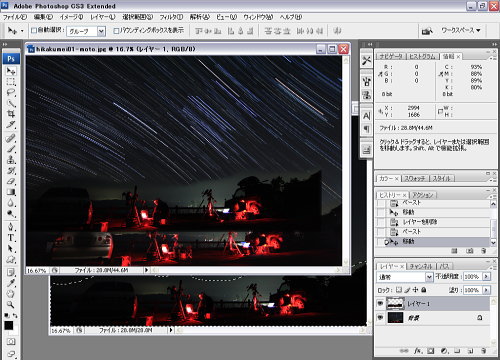The height and width of the screenshot is (360, 500).
Task: Open the Workspace button menu
Action: pos(461,30)
